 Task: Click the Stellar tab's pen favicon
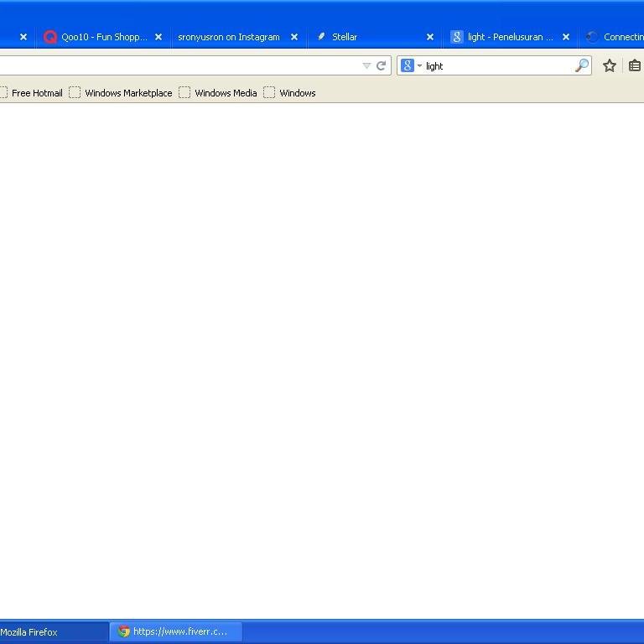coord(322,37)
